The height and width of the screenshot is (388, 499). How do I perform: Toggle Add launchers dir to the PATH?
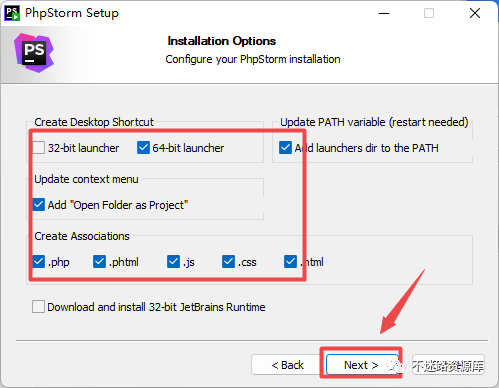pos(285,148)
